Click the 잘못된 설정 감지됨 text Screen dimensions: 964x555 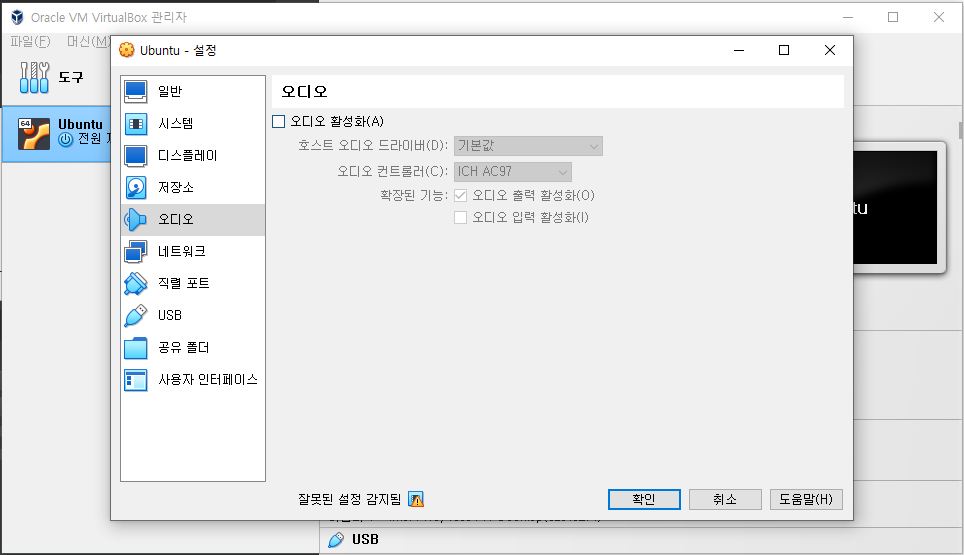tap(350, 500)
